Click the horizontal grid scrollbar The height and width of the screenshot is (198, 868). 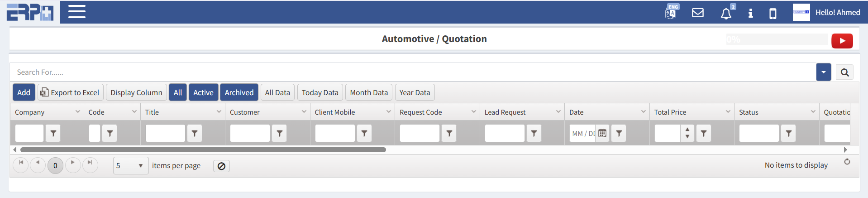[203, 150]
